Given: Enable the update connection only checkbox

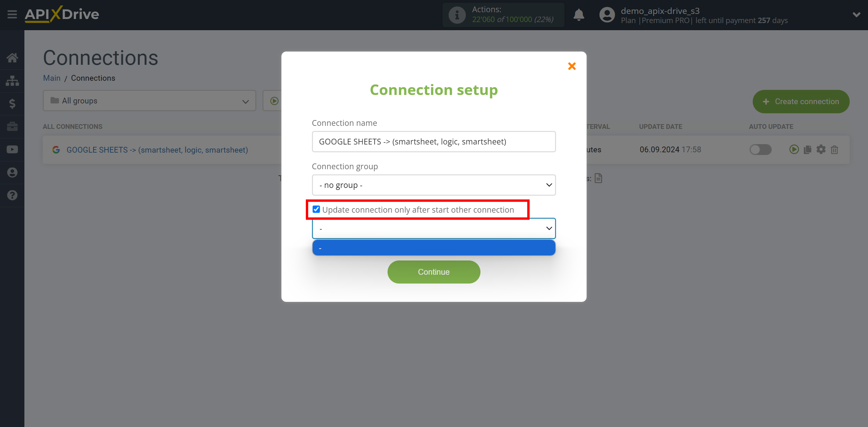Looking at the screenshot, I should 316,209.
